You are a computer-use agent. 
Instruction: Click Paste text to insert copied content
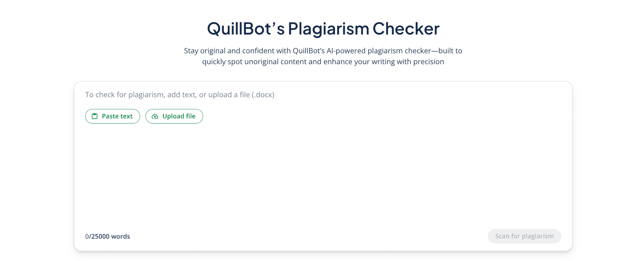112,116
